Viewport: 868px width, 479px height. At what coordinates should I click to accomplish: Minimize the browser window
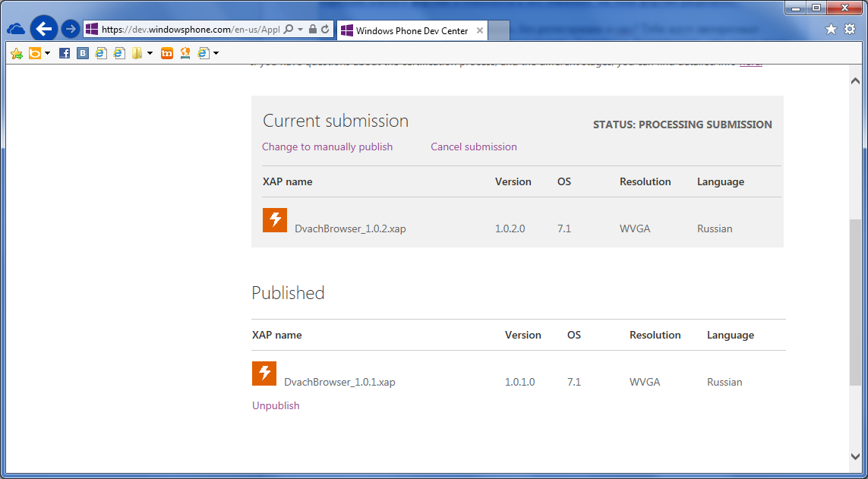[x=797, y=8]
